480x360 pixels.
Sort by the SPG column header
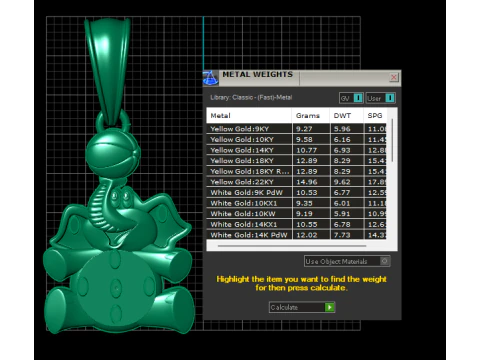point(375,116)
